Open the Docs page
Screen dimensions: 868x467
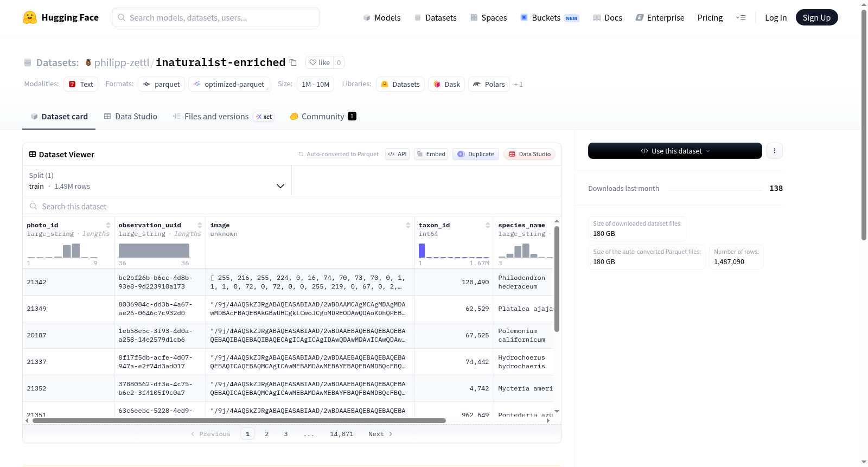point(608,17)
